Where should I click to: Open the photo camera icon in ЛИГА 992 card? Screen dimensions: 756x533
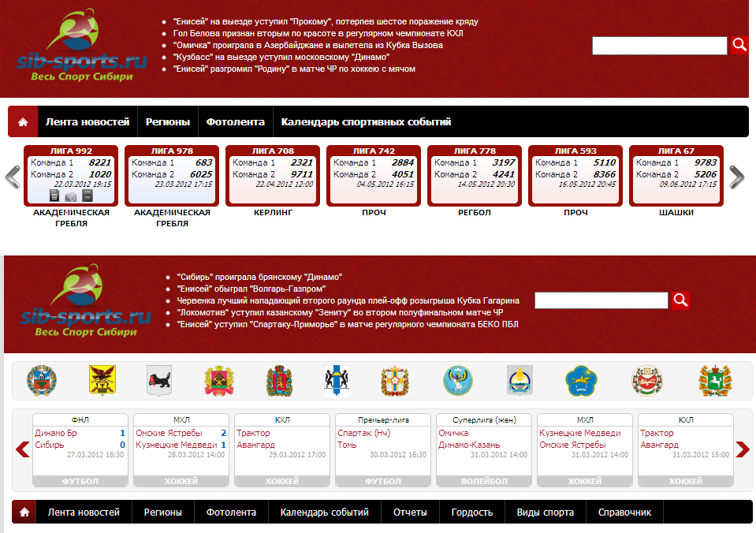[72, 196]
